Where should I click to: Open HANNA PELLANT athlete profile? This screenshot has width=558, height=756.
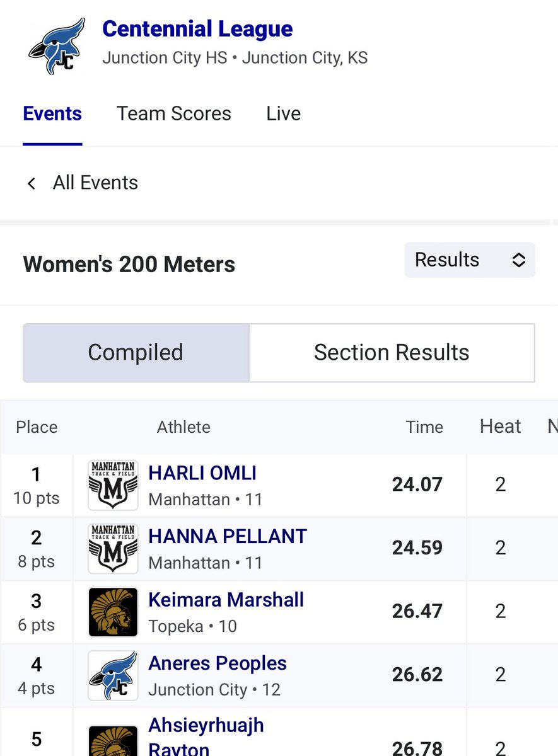tap(228, 537)
